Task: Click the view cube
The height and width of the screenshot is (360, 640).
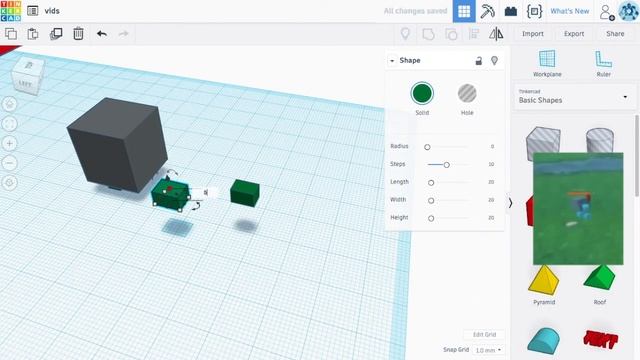Action: [x=28, y=76]
